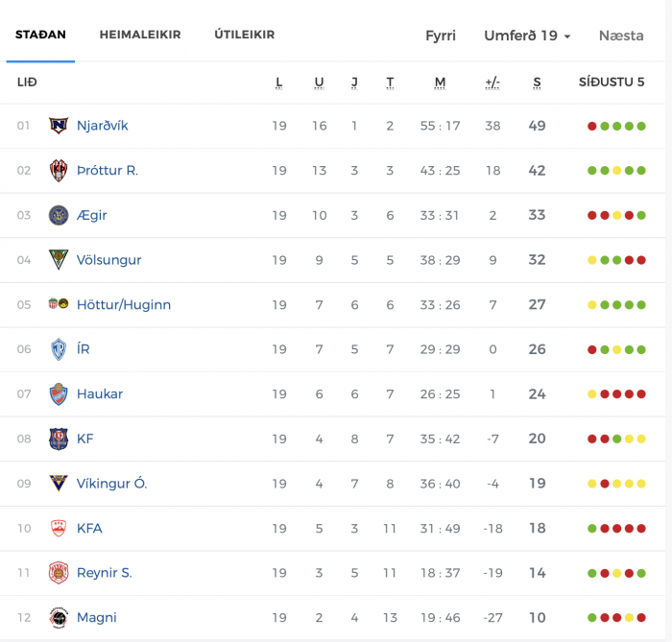The height and width of the screenshot is (642, 672).
Task: Click the +/- goal difference column header
Action: [x=492, y=83]
